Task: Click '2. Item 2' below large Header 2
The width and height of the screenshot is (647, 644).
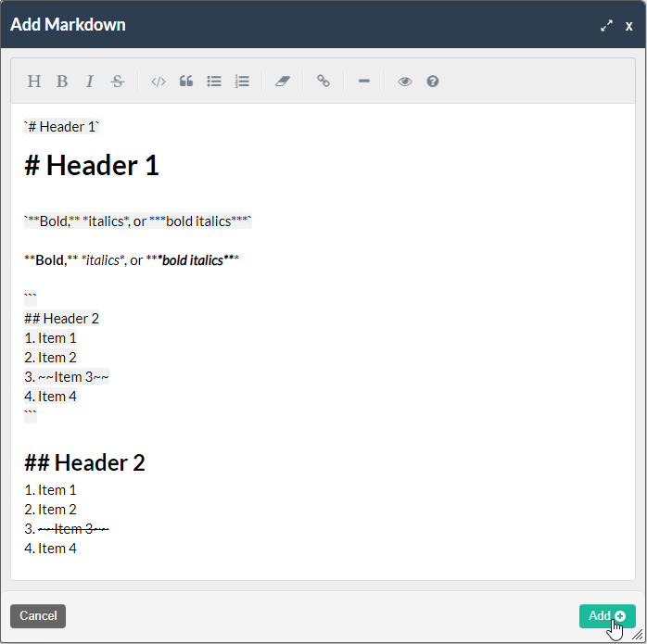Action: point(50,510)
